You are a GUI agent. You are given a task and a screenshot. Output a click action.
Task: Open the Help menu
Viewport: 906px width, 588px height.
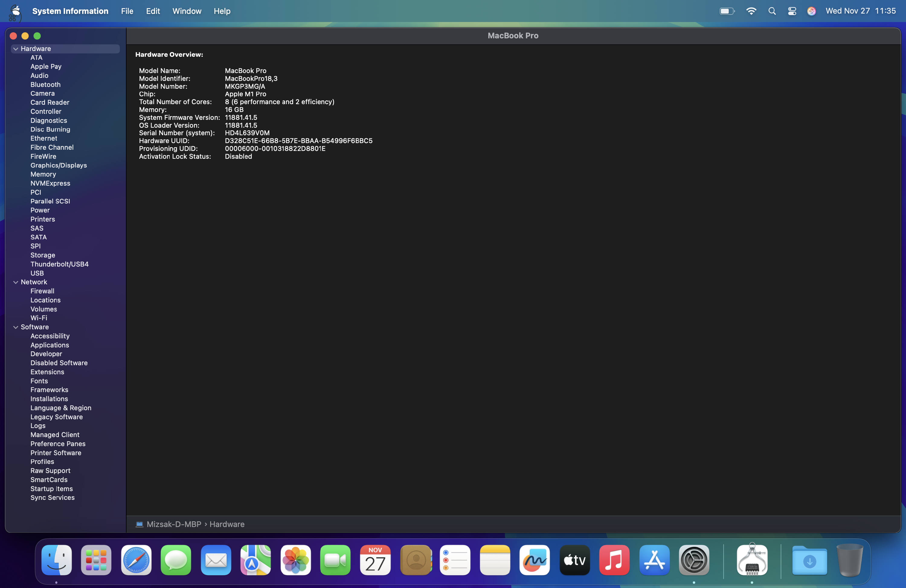(222, 11)
